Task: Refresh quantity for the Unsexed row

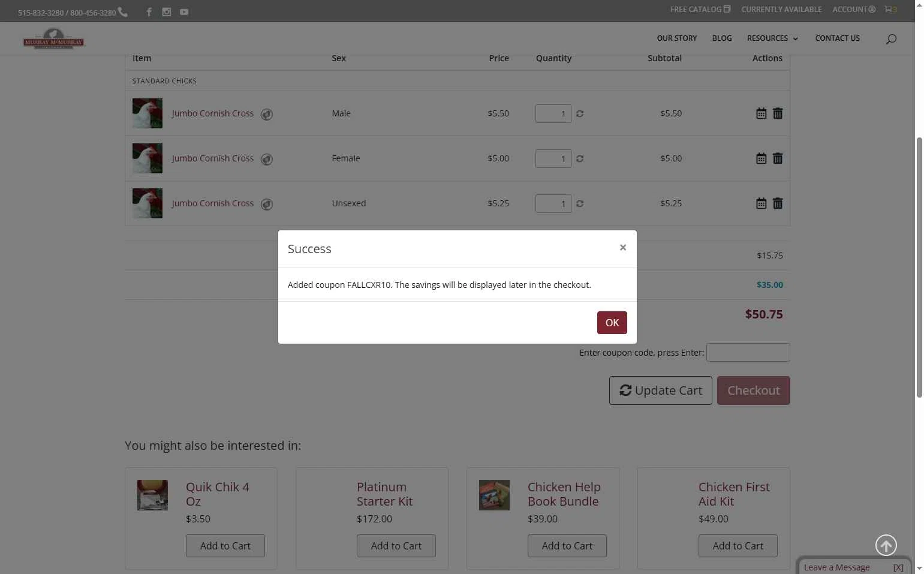Action: pos(580,203)
